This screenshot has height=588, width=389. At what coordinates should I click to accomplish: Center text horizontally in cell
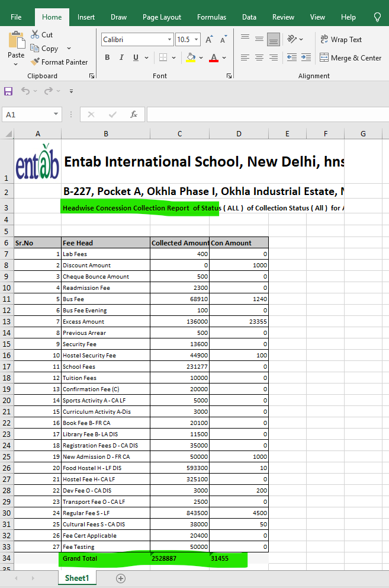pos(259,57)
